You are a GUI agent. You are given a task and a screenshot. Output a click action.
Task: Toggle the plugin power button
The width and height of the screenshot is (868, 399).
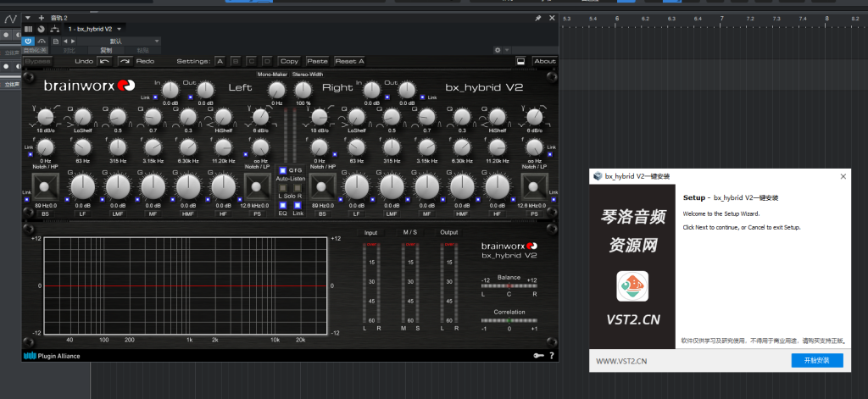(x=28, y=41)
